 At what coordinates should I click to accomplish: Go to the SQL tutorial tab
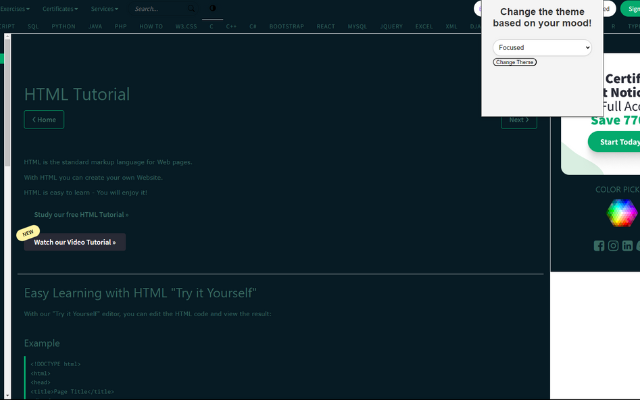click(x=33, y=27)
